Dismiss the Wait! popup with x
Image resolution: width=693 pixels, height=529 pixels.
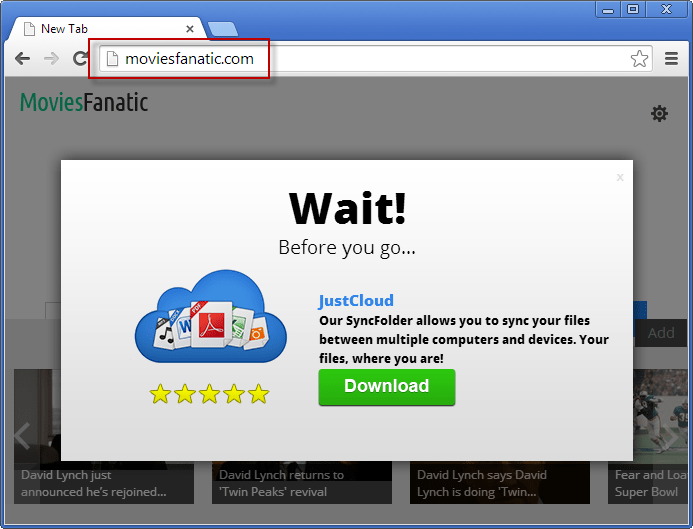click(x=620, y=177)
